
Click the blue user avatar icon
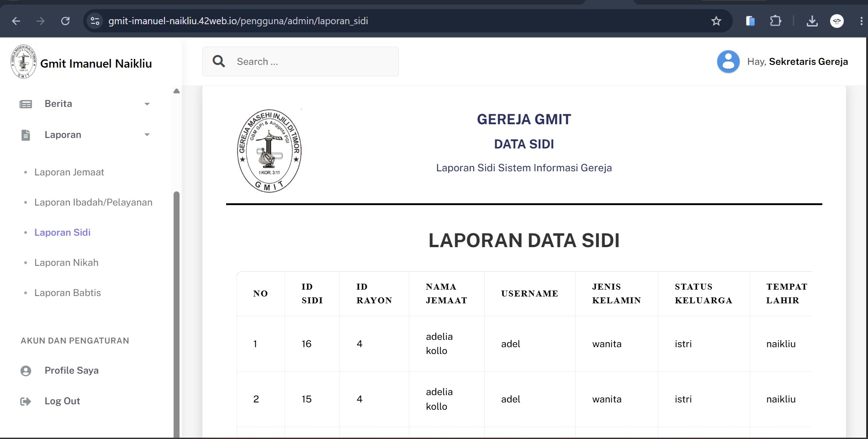point(728,62)
